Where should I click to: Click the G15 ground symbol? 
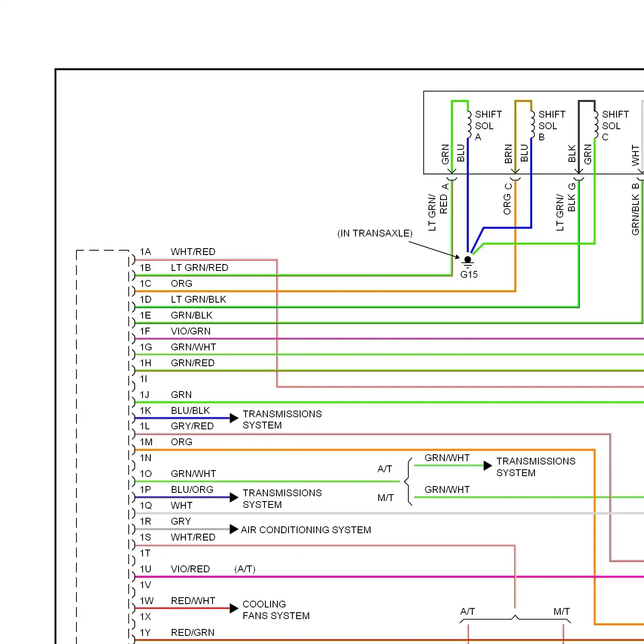point(468,263)
